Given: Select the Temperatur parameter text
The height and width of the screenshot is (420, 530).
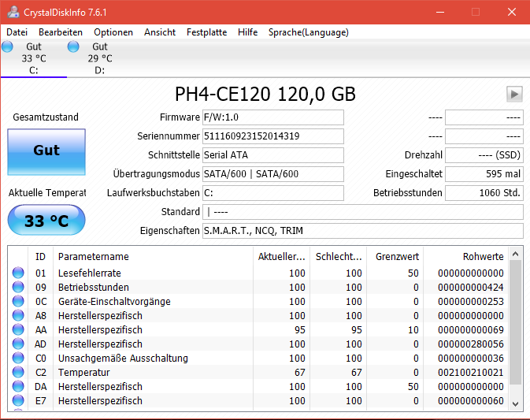Looking at the screenshot, I should pyautogui.click(x=83, y=372).
